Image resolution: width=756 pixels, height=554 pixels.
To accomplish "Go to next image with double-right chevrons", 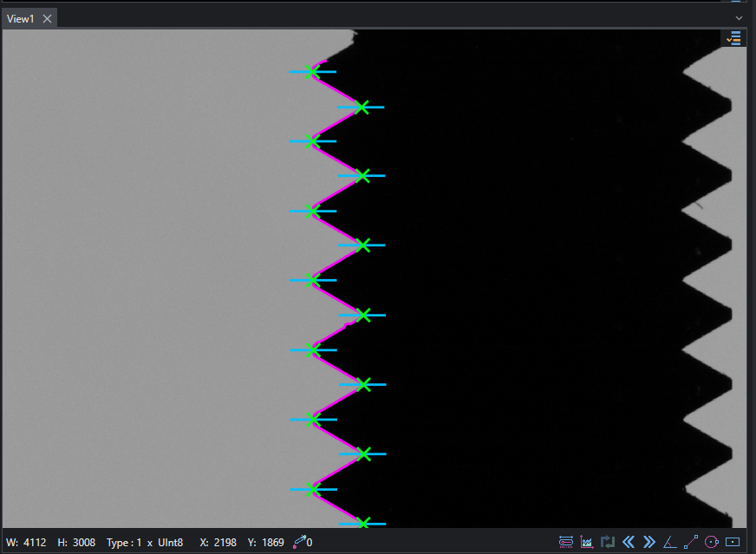I will pos(649,542).
